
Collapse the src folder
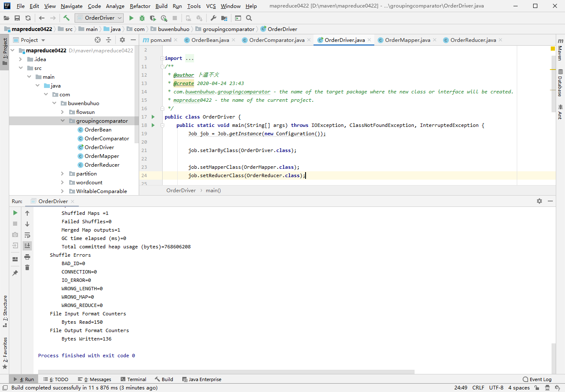20,68
